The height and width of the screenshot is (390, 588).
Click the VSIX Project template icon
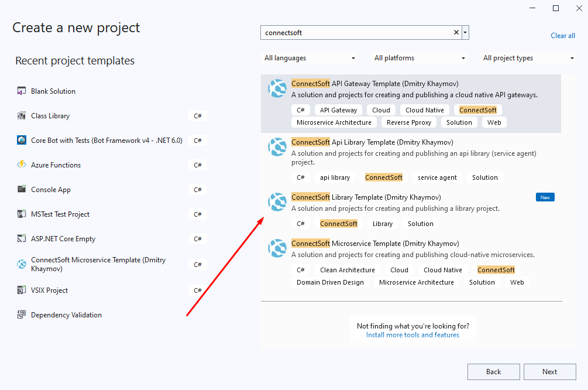[x=21, y=290]
